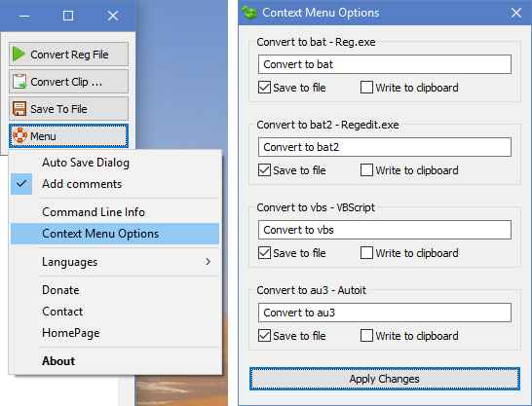Toggle the Add comments checkmark
532x406 pixels.
[x=21, y=184]
